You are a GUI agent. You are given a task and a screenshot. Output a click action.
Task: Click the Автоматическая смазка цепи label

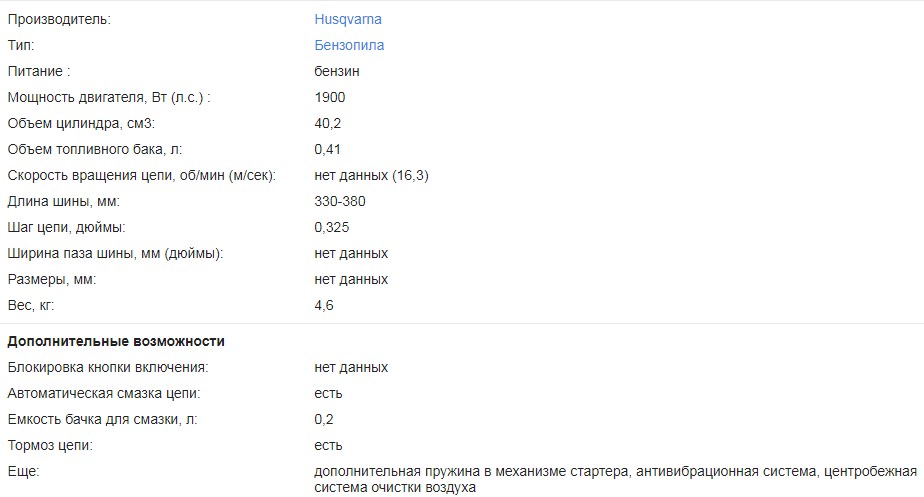click(104, 393)
